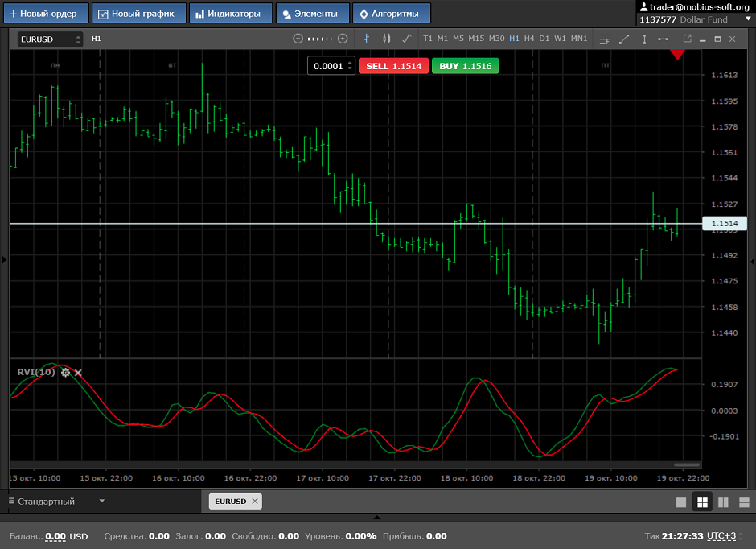Expand the left side panel arrow

[x=4, y=260]
